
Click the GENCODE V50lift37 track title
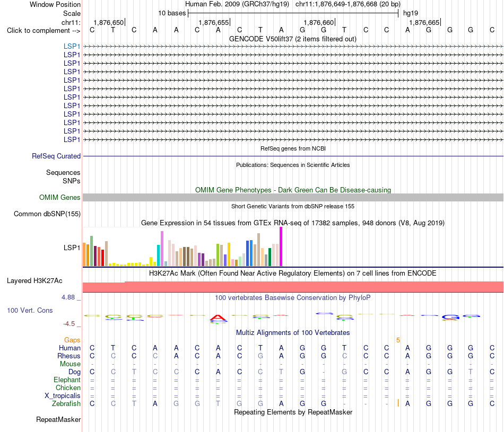293,39
